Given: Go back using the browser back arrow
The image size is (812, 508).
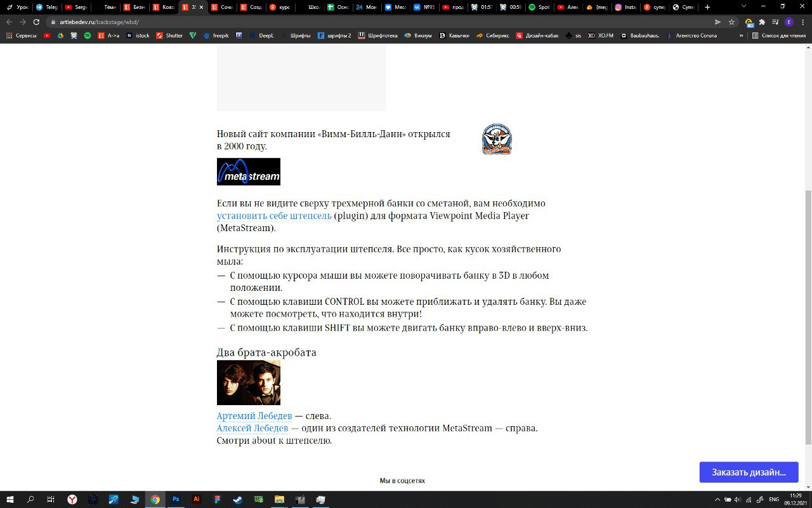Looking at the screenshot, I should pyautogui.click(x=9, y=22).
